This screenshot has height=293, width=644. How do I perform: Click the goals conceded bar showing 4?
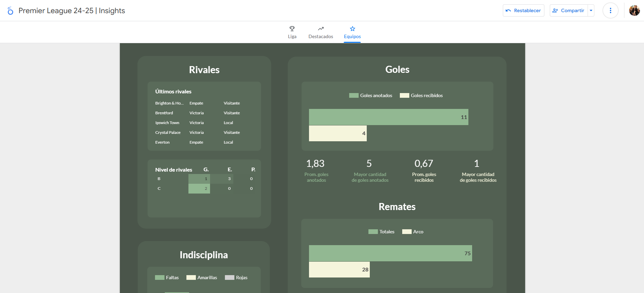(x=338, y=134)
